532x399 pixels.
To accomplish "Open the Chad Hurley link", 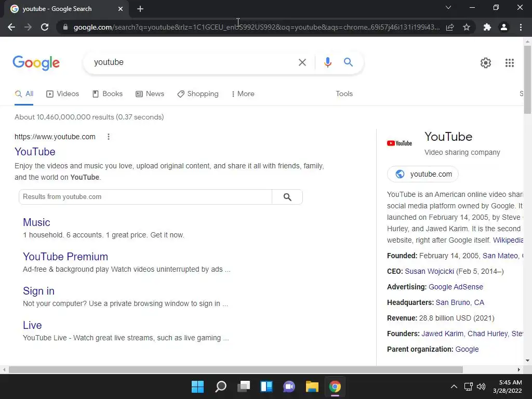I will pyautogui.click(x=487, y=334).
